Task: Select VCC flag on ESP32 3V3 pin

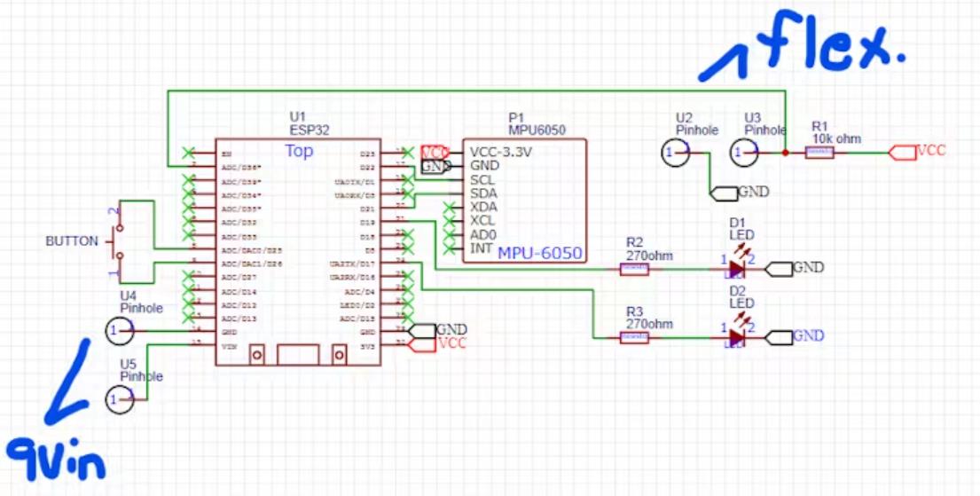Action: [421, 344]
